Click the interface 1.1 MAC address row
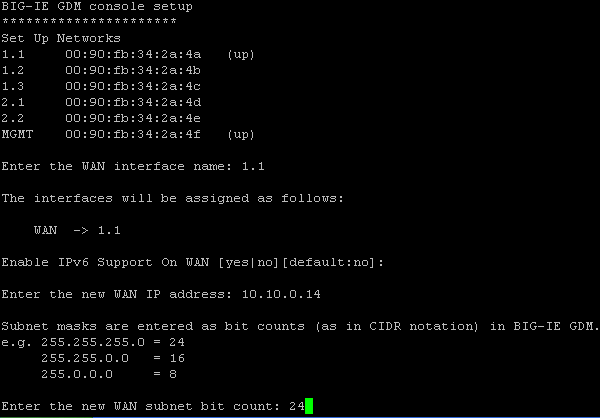The height and width of the screenshot is (418, 600). (128, 54)
